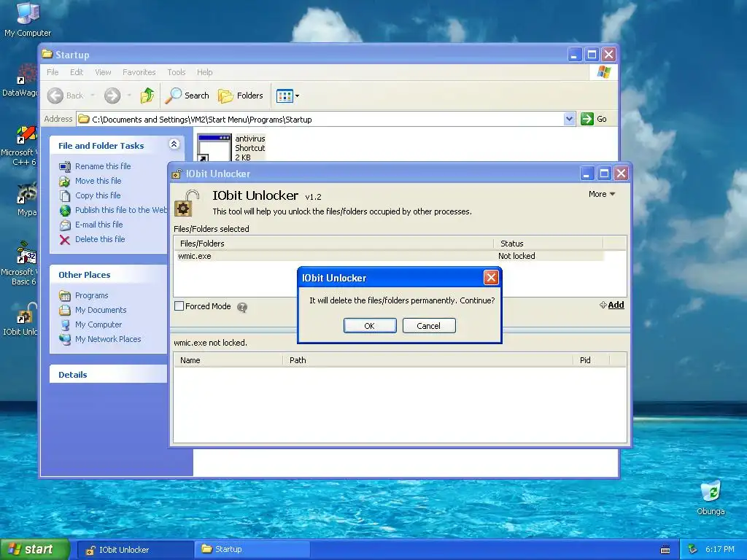Click the Go button beside address bar
Viewport: 747px width, 560px height.
(594, 119)
